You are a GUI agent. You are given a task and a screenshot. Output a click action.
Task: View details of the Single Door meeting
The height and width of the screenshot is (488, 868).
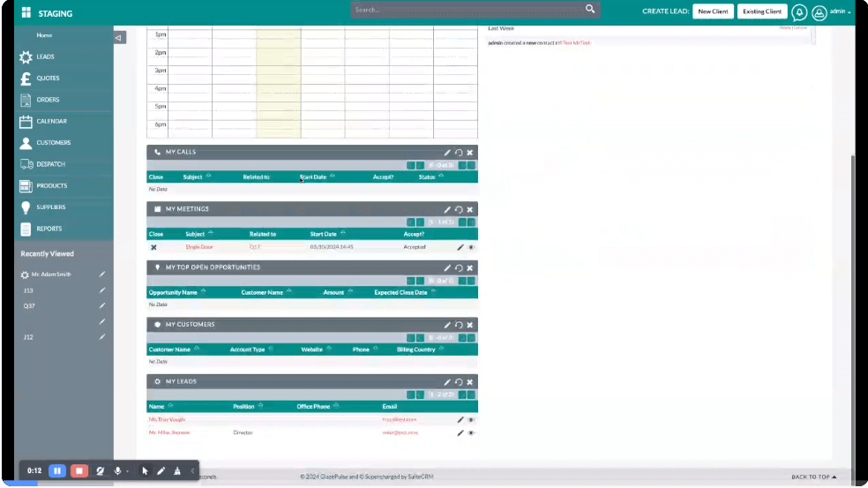pos(471,247)
